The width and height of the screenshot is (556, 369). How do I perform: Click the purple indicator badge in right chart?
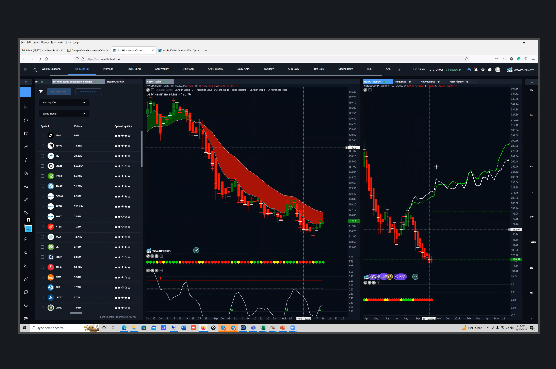pos(400,276)
